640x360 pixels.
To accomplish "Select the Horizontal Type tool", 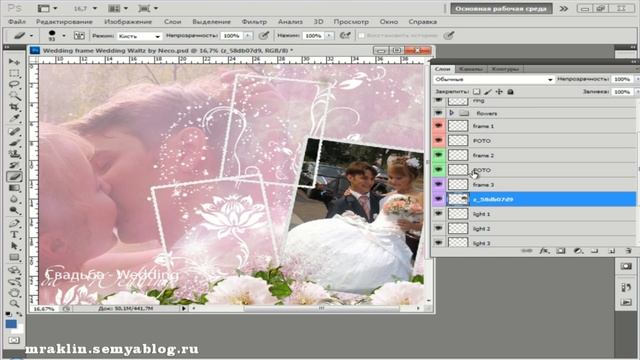I will pos(14,235).
